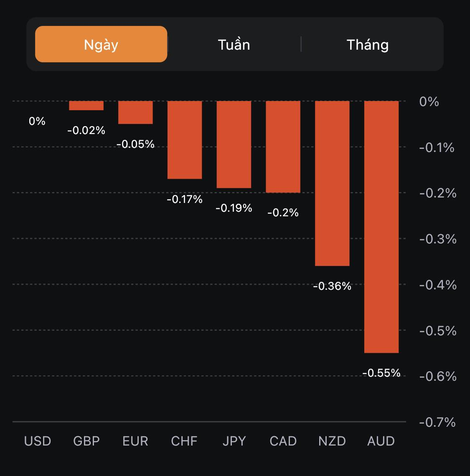
Task: Click the -0.55% value label
Action: (381, 373)
